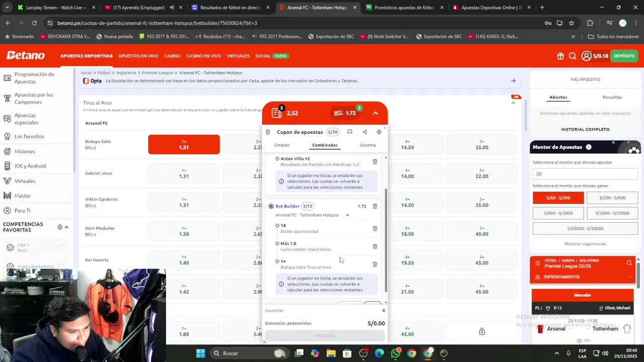Switch to the Simples bet slip tab
This screenshot has height=362, width=644.
(x=282, y=145)
